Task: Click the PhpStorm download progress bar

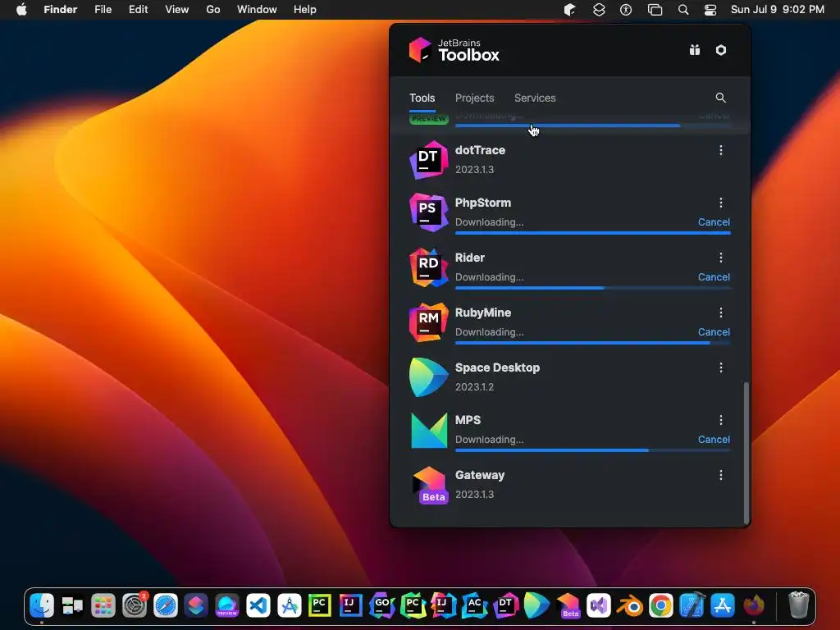Action: pos(593,233)
